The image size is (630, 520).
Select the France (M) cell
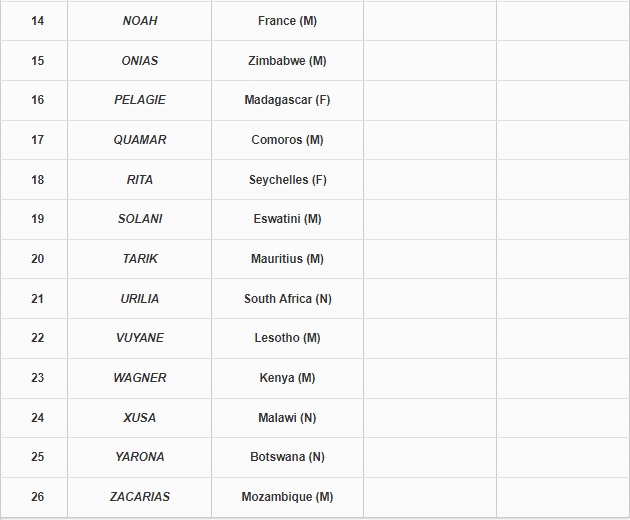(287, 21)
